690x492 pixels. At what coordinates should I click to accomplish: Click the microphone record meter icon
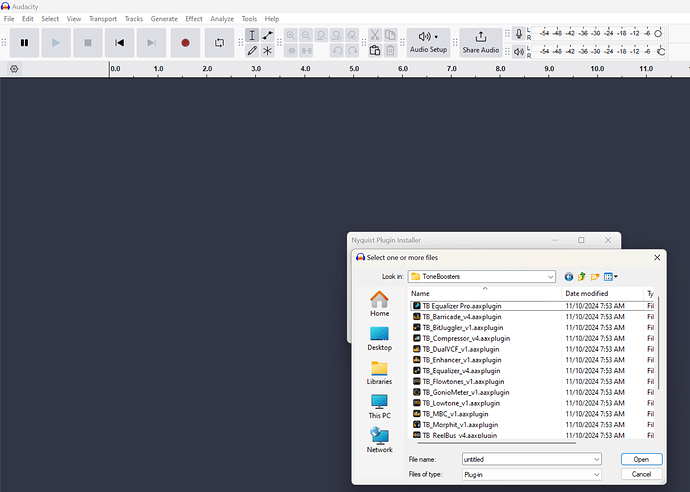tap(519, 34)
